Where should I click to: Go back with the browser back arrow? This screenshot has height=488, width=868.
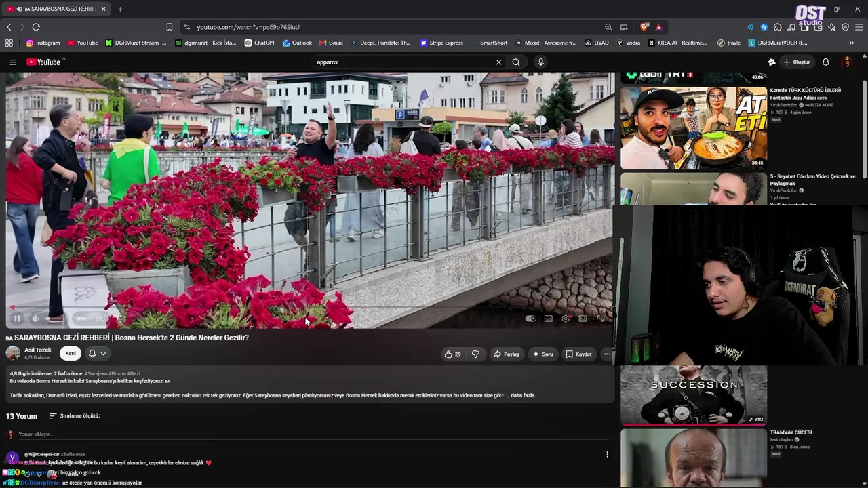coord(9,27)
